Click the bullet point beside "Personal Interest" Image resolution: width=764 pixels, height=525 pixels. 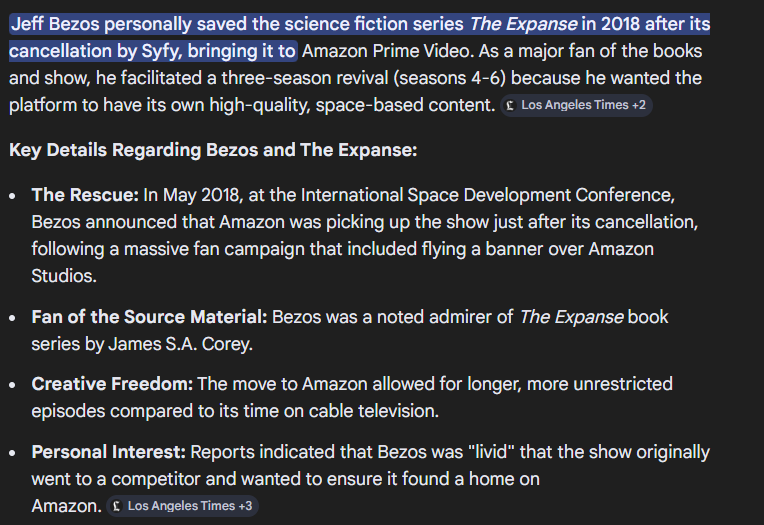pyautogui.click(x=12, y=453)
